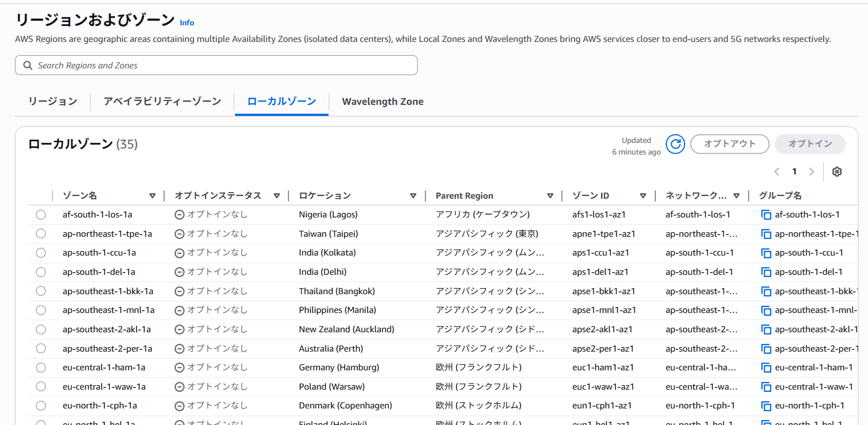Click not-opted-in status icon for ap-south-1-del-1a
868x425 pixels.
click(x=180, y=272)
